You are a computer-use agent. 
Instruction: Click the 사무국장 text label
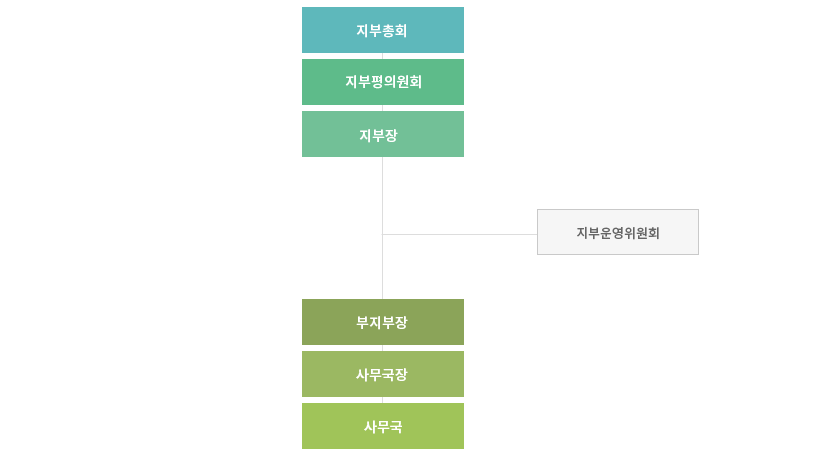pyautogui.click(x=382, y=374)
